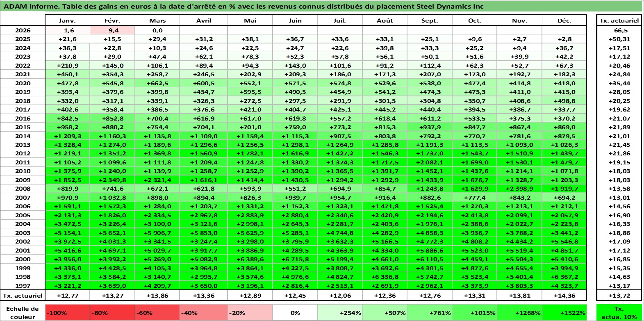Click the bottom Juil. actuarial rate +12,06
644x321 pixels.
click(340, 296)
